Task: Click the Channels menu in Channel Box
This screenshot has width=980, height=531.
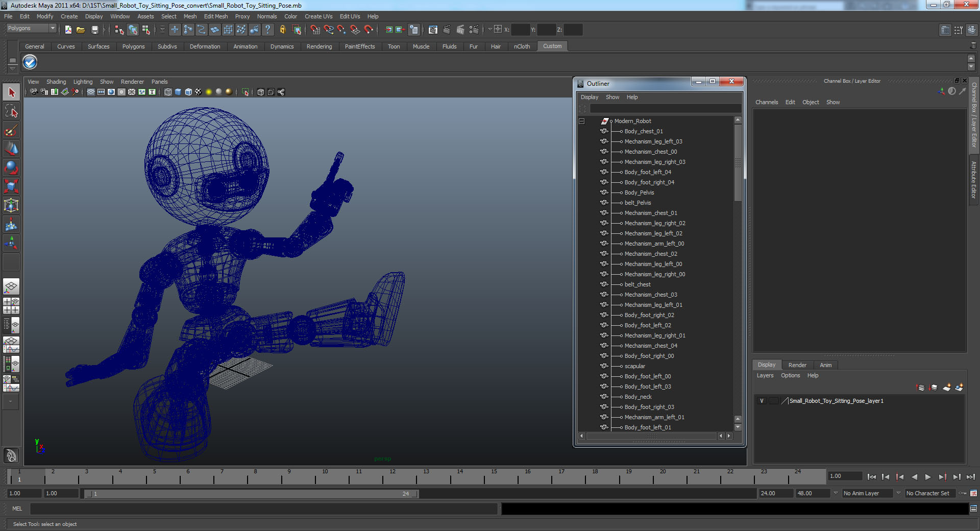Action: tap(767, 102)
